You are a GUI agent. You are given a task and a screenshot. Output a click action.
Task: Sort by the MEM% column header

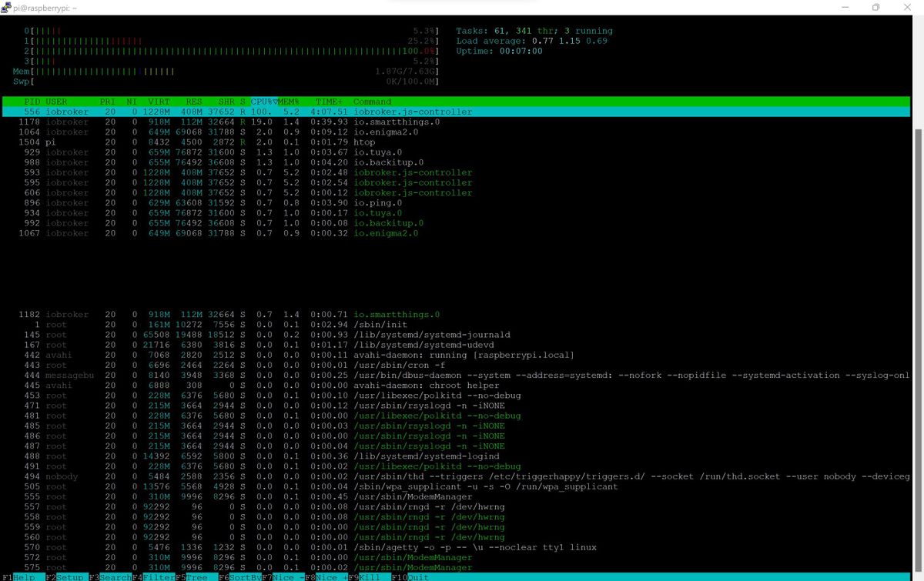[288, 102]
